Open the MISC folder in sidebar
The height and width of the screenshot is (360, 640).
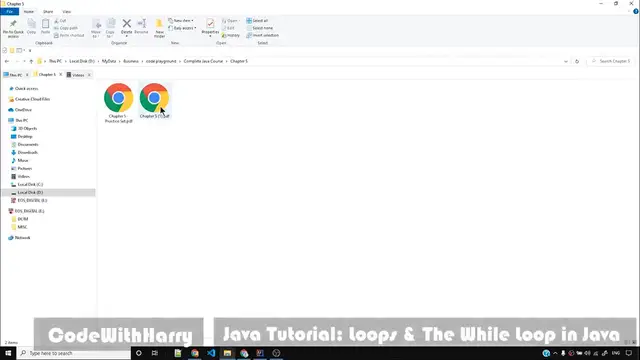(x=22, y=227)
